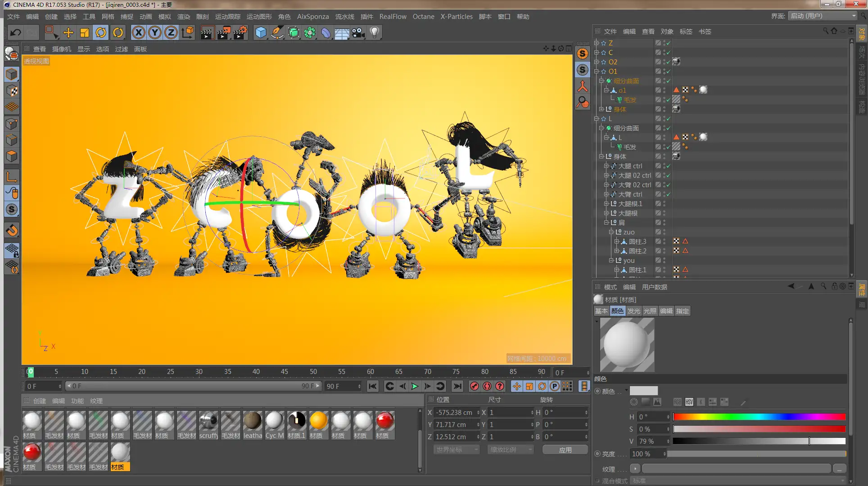Viewport: 868px width, 486px height.
Task: Open timeline film strip icon
Action: point(584,386)
